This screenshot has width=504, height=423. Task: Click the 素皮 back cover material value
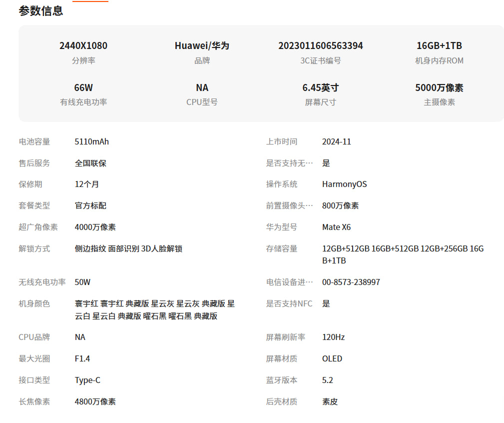point(330,401)
